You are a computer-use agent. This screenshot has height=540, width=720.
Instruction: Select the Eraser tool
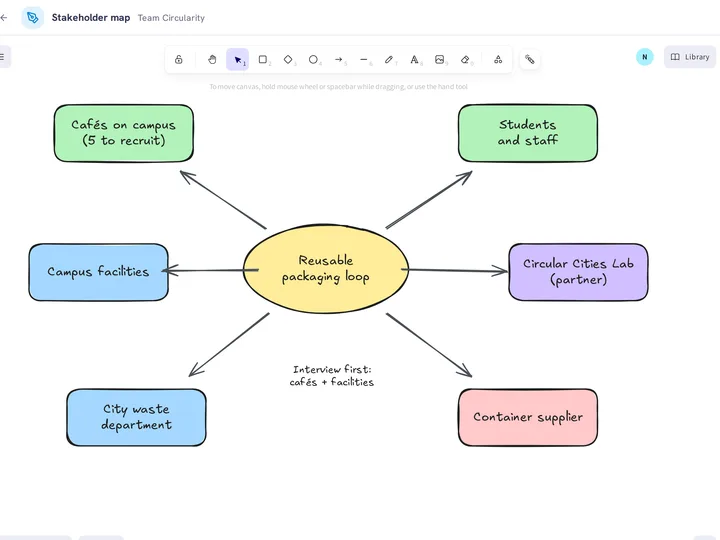(x=465, y=59)
